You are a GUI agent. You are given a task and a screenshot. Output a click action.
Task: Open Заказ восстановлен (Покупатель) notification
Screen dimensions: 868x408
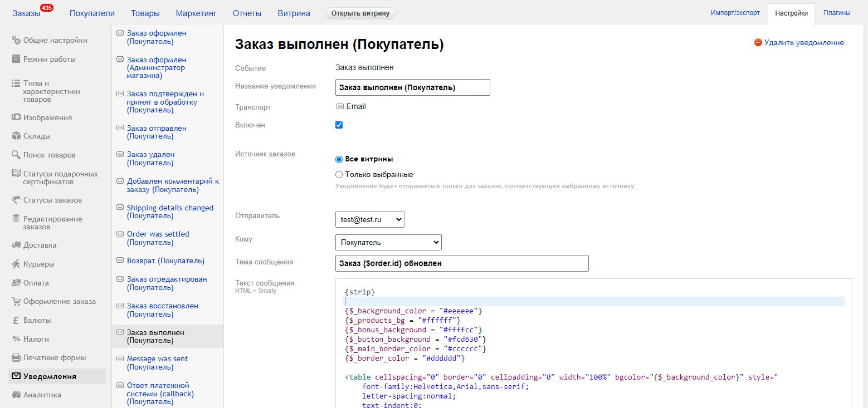(162, 310)
